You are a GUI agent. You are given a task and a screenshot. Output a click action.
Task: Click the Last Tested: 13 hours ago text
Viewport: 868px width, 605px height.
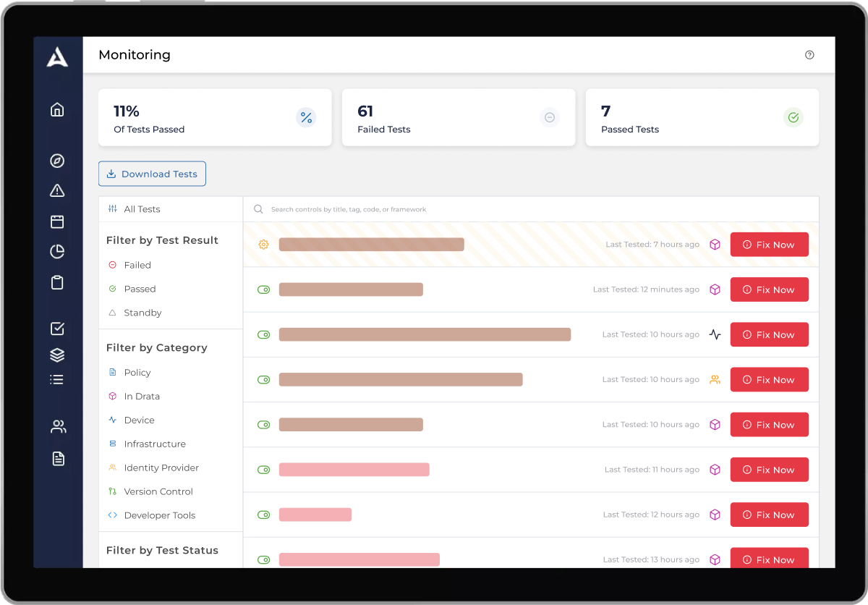[x=651, y=559]
